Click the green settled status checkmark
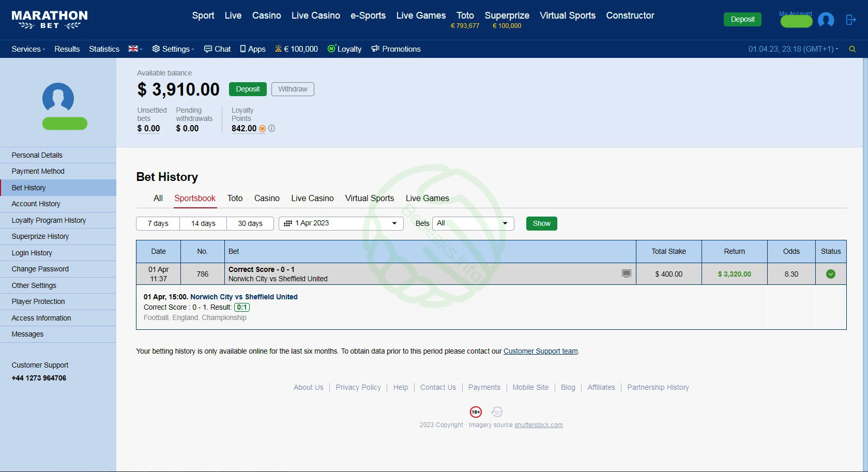868x472 pixels. click(x=831, y=274)
